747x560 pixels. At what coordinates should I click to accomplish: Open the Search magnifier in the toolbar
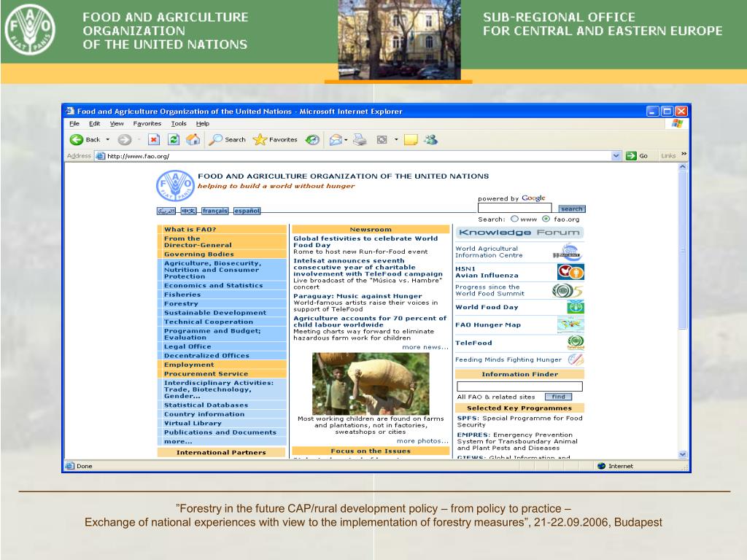point(215,139)
